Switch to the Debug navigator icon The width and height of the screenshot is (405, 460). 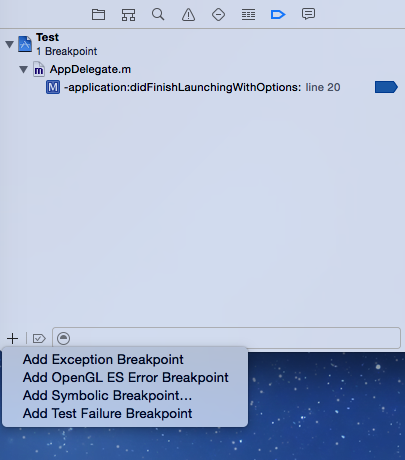[248, 15]
